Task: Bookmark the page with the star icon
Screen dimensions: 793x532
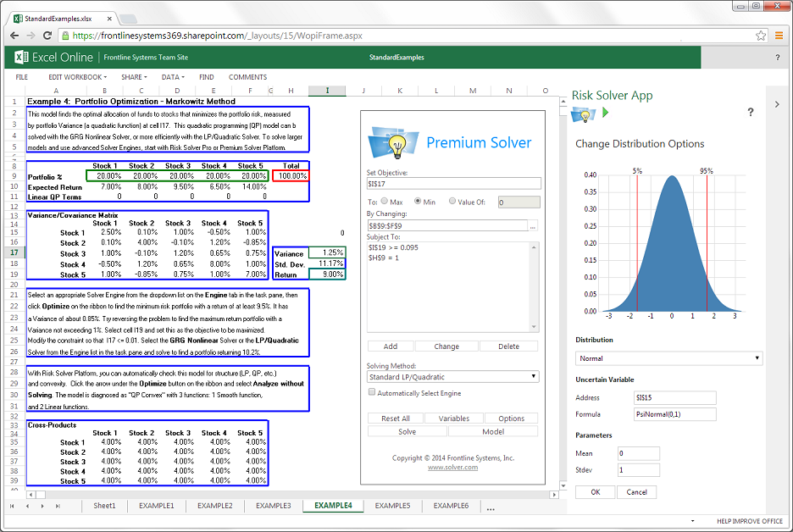Action: pos(762,36)
